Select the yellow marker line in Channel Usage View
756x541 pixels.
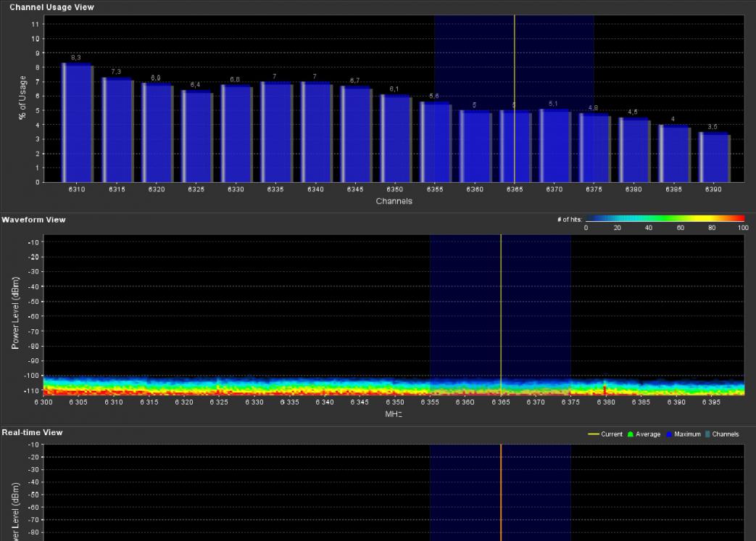click(515, 99)
